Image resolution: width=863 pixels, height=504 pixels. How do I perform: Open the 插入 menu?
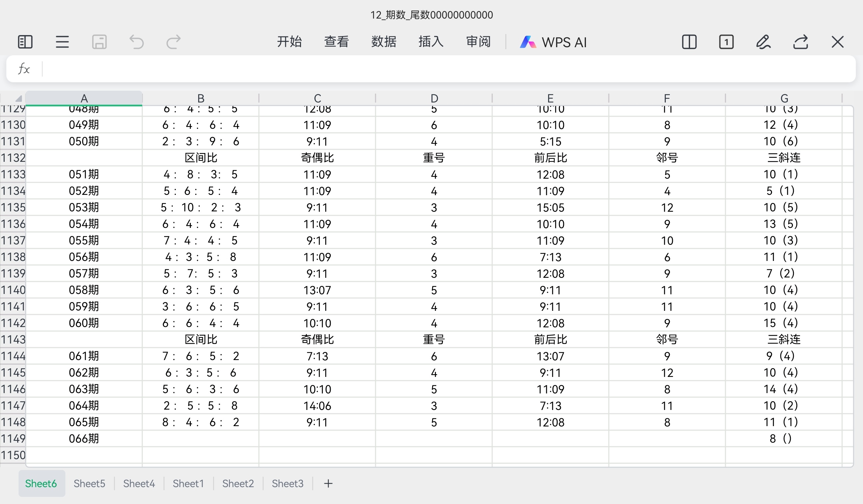pyautogui.click(x=431, y=42)
